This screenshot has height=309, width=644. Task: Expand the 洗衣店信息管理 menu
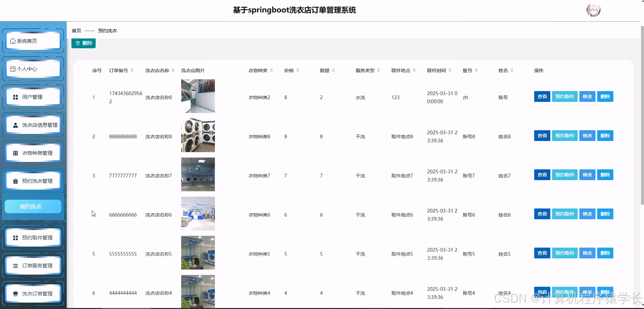[33, 125]
